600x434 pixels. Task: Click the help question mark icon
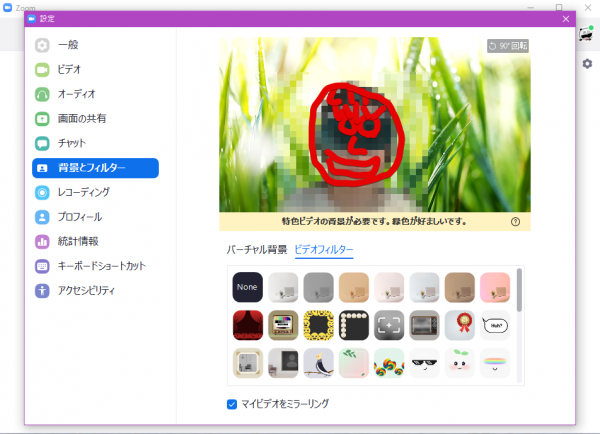tap(515, 222)
